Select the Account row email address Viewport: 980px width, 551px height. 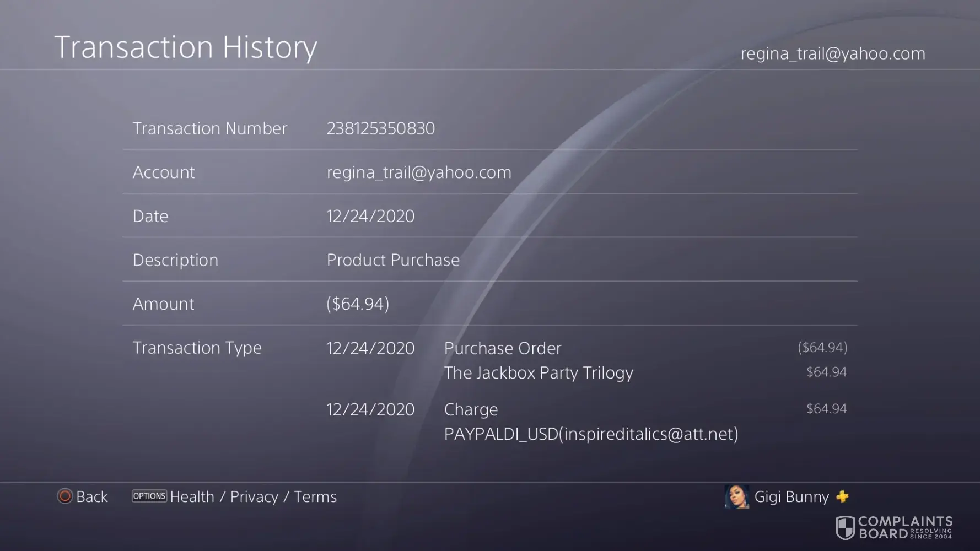419,172
